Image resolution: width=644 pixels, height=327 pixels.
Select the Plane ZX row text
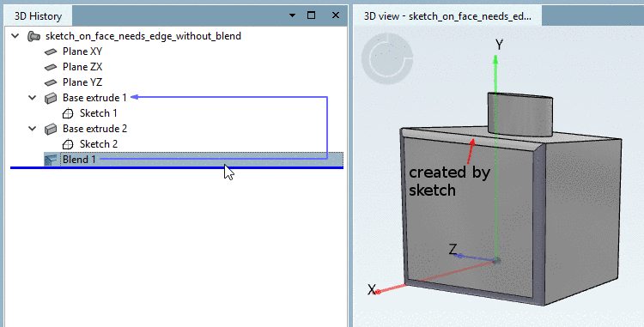point(82,67)
